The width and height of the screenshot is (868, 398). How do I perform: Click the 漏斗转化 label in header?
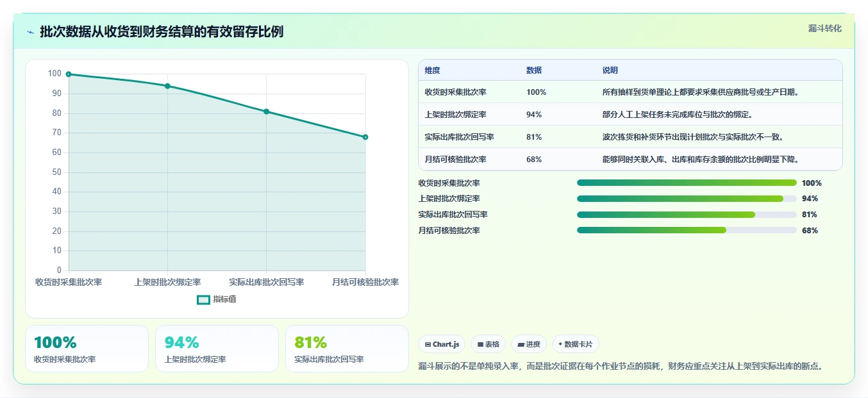pyautogui.click(x=824, y=29)
